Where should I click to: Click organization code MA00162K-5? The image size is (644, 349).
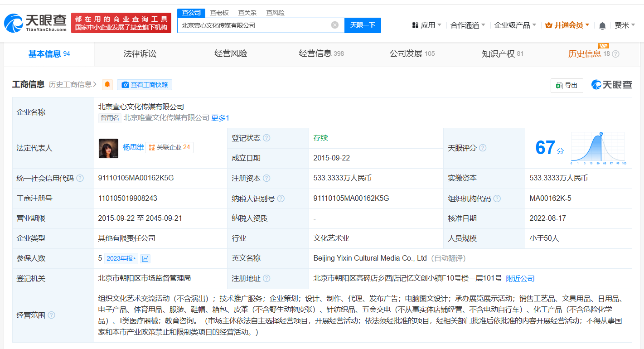[551, 198]
